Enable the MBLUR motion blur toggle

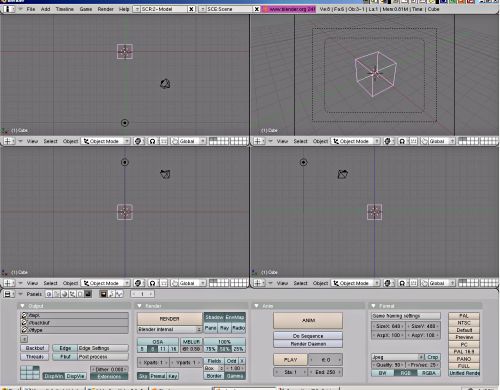point(191,342)
